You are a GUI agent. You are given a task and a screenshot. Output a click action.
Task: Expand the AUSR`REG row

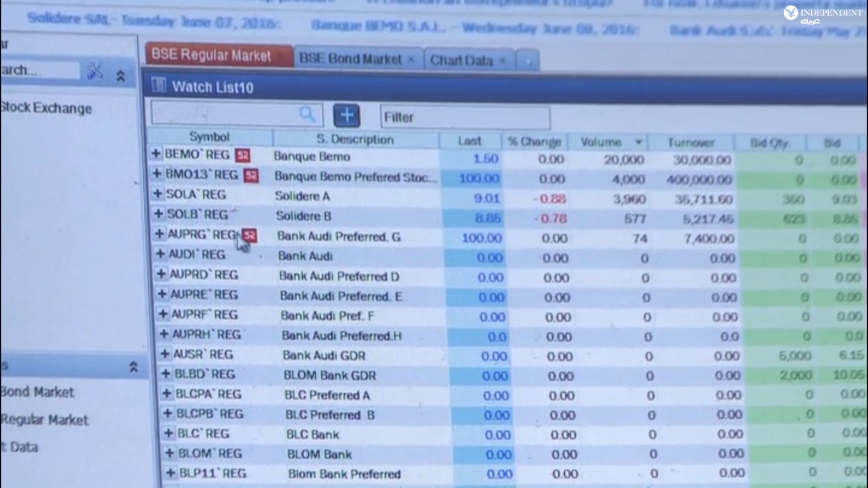click(165, 354)
